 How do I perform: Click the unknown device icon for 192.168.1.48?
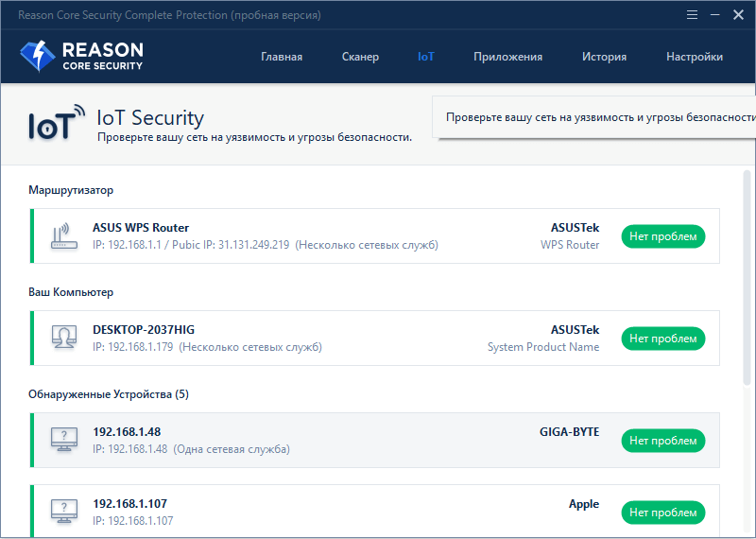(64, 440)
